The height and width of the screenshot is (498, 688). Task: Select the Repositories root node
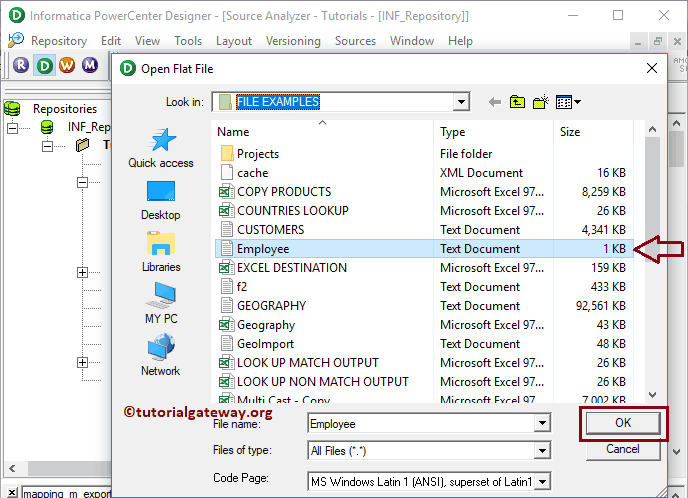[64, 109]
